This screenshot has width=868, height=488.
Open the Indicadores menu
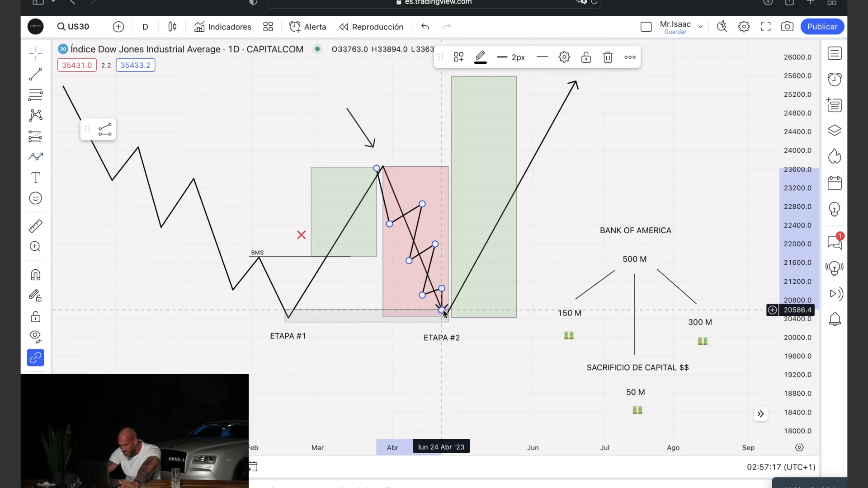[x=223, y=27]
